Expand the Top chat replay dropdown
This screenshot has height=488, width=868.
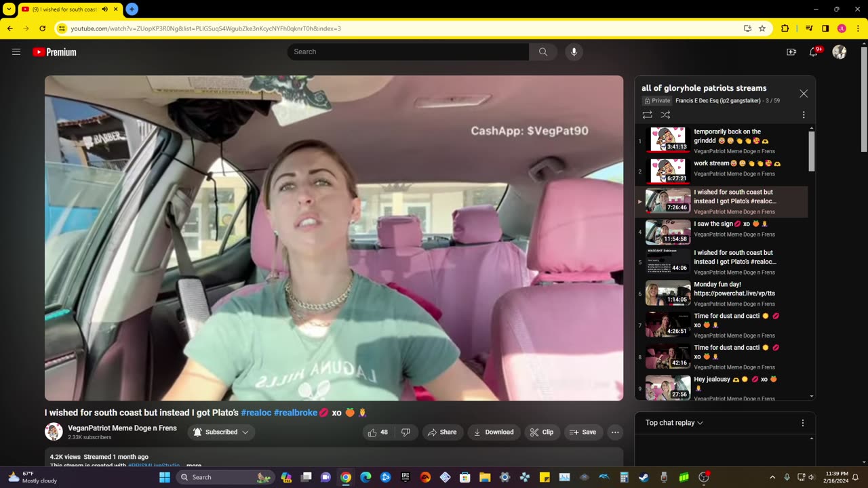[x=674, y=423]
